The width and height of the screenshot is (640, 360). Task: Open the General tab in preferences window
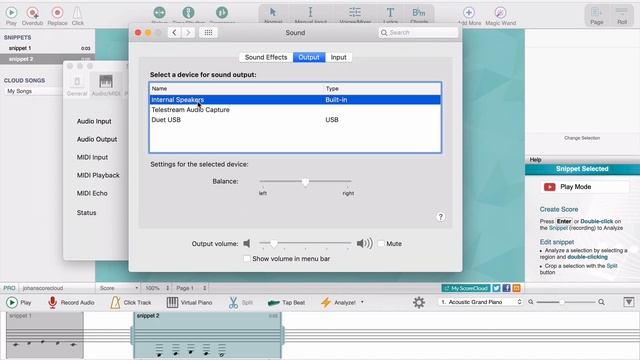pyautogui.click(x=77, y=85)
